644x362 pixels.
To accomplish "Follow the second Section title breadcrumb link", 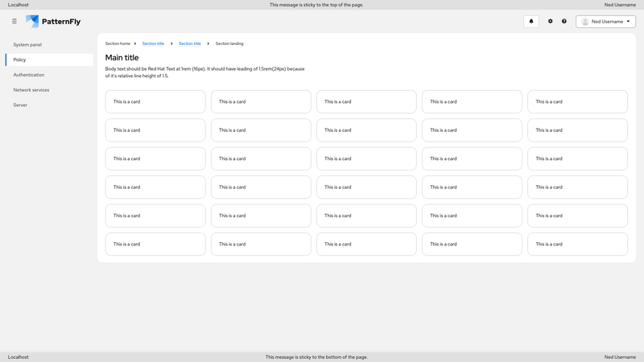I will click(190, 43).
